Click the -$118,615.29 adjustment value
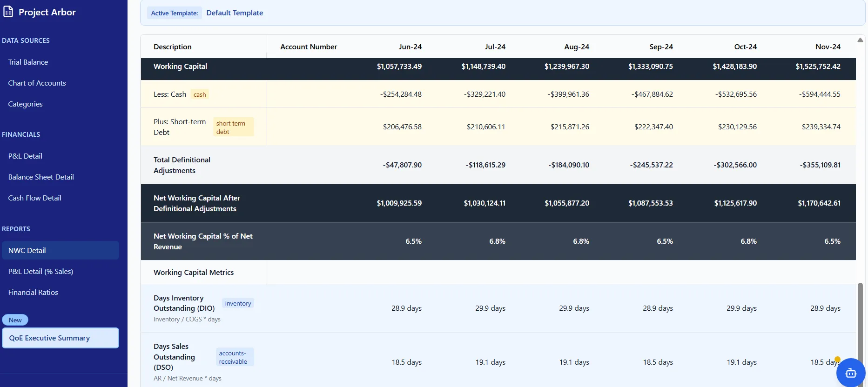The height and width of the screenshot is (387, 868). pyautogui.click(x=485, y=165)
